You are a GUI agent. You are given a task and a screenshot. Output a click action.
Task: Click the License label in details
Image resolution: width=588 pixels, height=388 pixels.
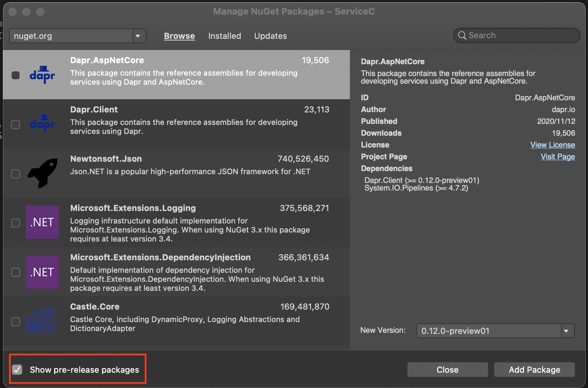click(375, 145)
